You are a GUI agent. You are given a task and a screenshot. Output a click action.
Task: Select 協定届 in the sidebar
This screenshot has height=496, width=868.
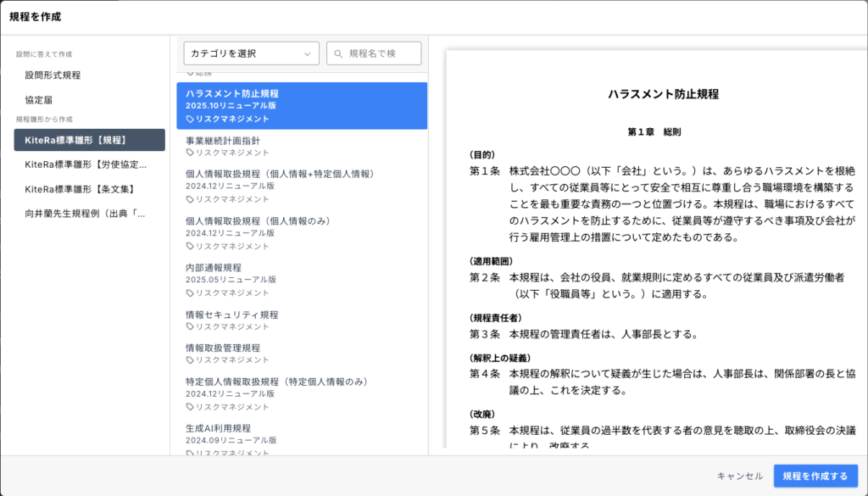click(x=39, y=99)
